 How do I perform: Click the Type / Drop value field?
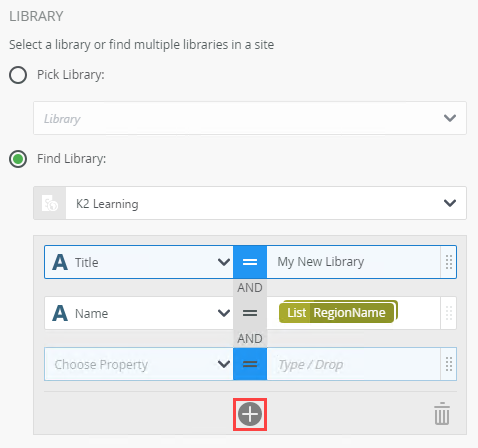353,364
